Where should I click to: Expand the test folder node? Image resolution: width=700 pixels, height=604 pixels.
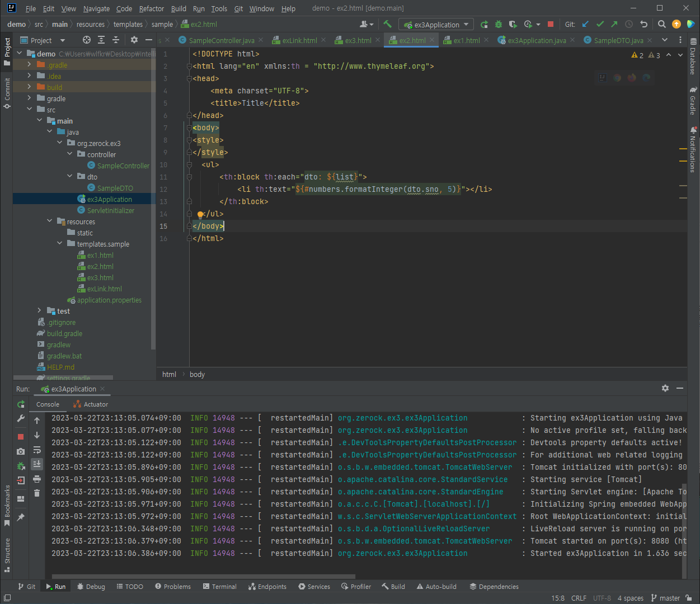[x=39, y=310]
